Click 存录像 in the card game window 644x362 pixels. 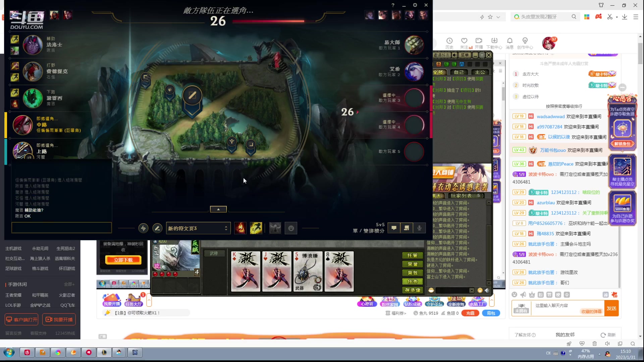412,290
